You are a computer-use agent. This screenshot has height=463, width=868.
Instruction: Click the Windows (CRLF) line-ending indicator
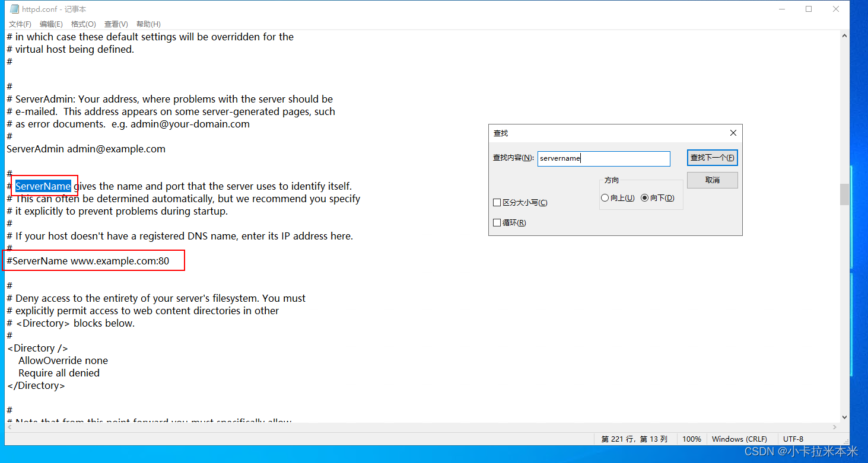click(x=739, y=439)
